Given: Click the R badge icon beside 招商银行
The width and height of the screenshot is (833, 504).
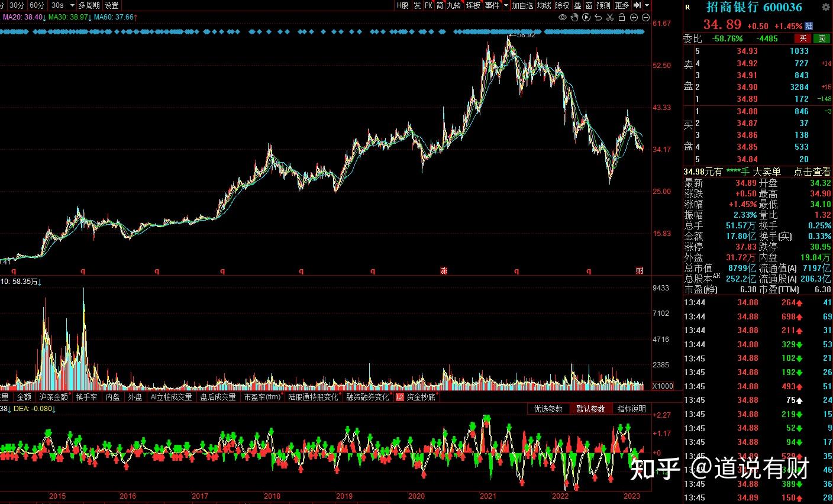Looking at the screenshot, I should (x=687, y=8).
